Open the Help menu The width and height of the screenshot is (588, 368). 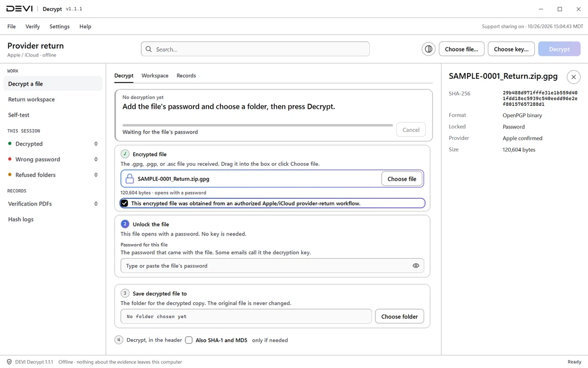click(x=85, y=26)
